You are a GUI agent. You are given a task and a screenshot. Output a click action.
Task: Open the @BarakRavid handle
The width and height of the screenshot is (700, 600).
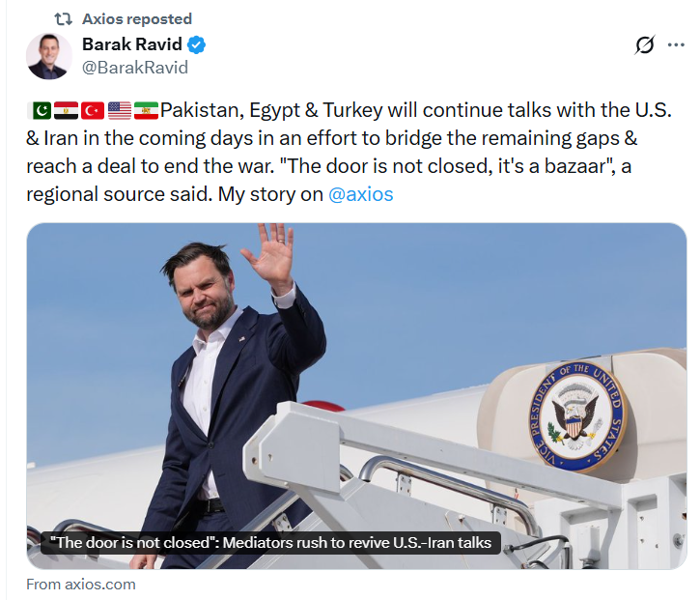tap(135, 68)
